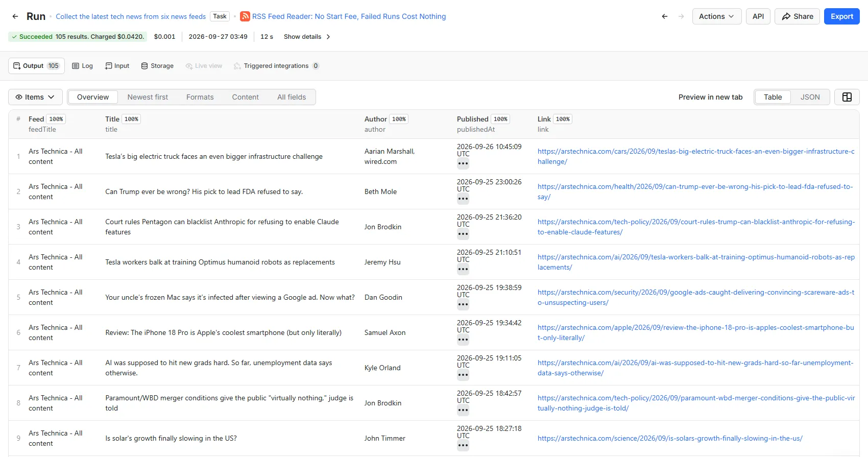Open Preview in new tab

[x=710, y=97]
